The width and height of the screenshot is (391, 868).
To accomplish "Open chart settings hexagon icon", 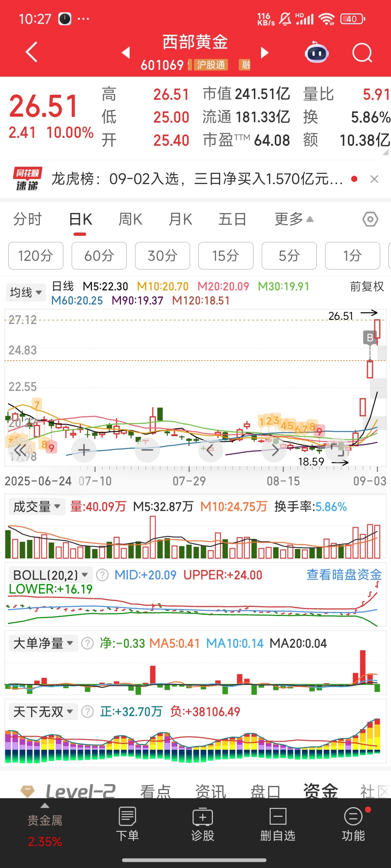I will 370,219.
